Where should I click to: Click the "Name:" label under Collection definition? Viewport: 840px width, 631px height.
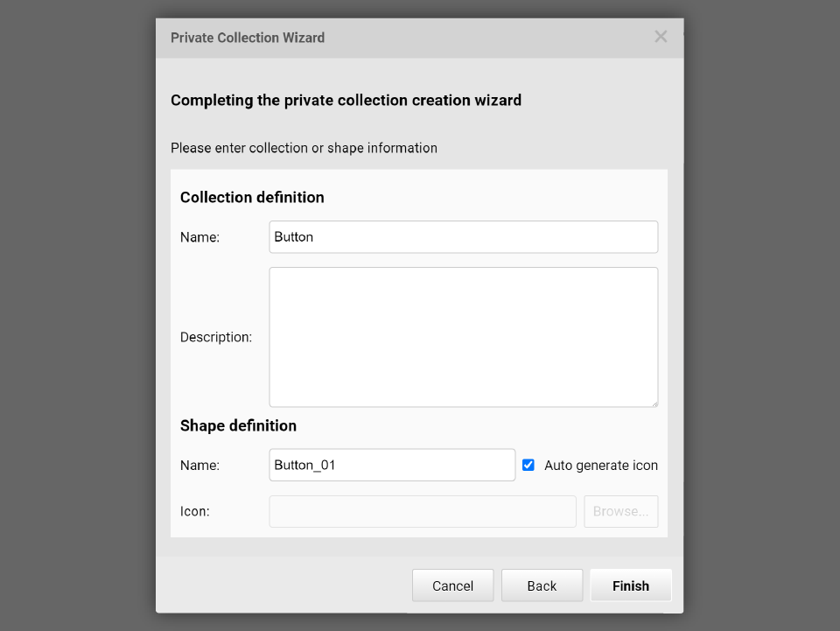pos(199,237)
